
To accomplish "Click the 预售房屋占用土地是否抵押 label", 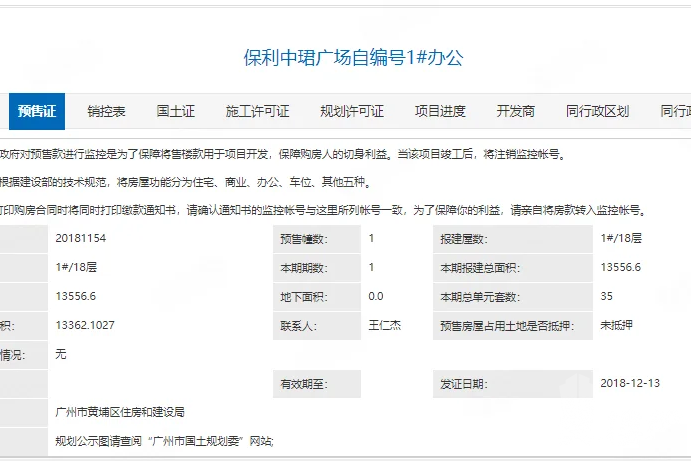I will pos(507,326).
